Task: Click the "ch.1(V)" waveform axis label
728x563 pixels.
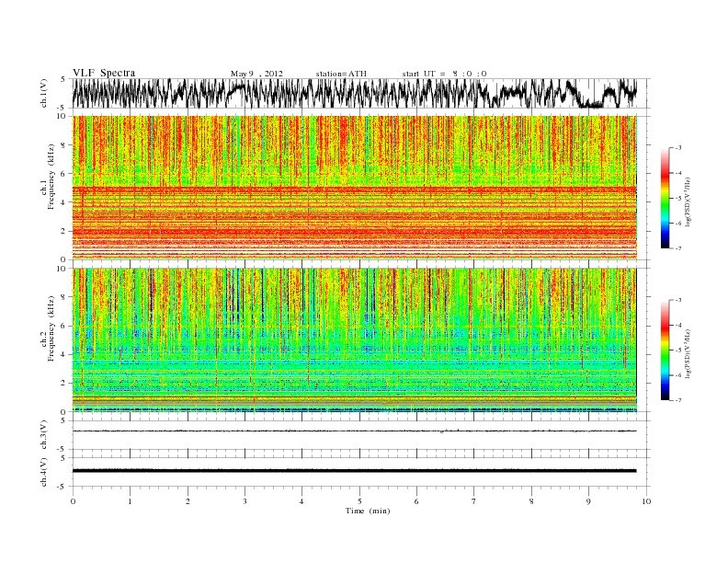Action: [x=44, y=93]
